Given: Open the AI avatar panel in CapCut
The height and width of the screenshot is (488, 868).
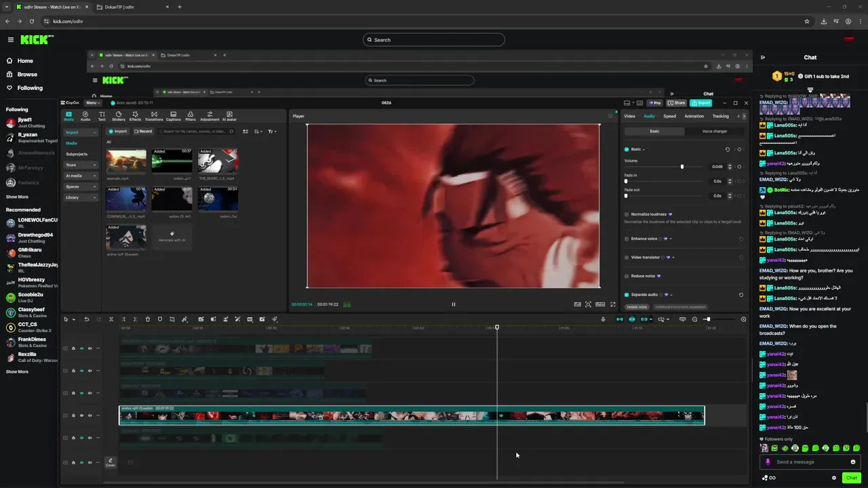Looking at the screenshot, I should click(229, 116).
